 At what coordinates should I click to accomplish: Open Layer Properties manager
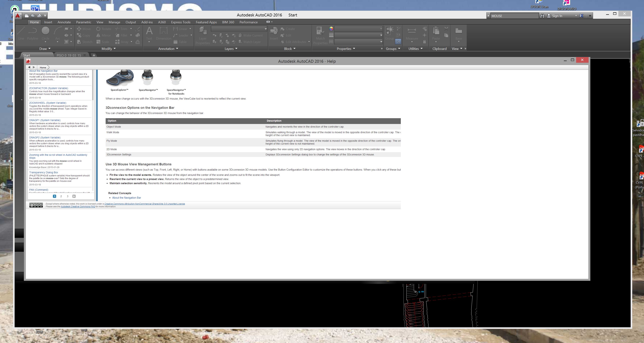(x=203, y=35)
